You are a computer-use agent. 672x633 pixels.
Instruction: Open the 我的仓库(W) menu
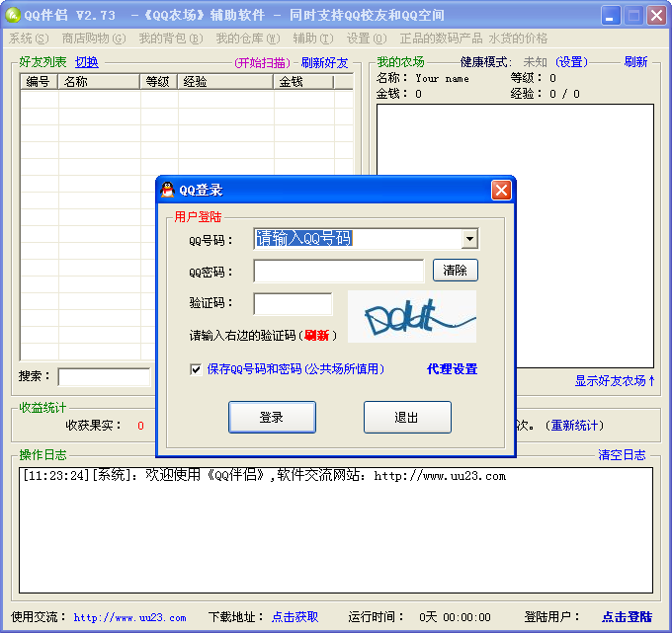coord(248,39)
